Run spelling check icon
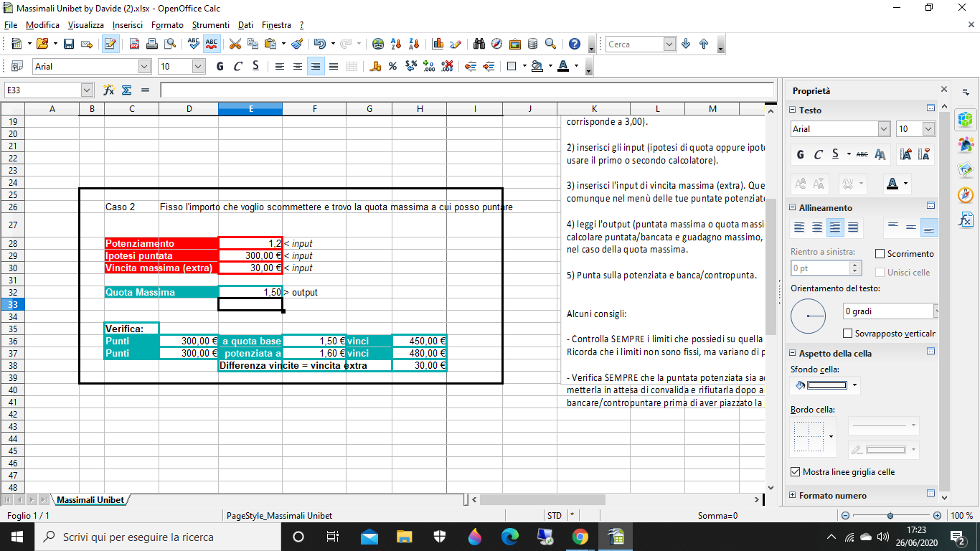This screenshot has height=551, width=980. (194, 44)
